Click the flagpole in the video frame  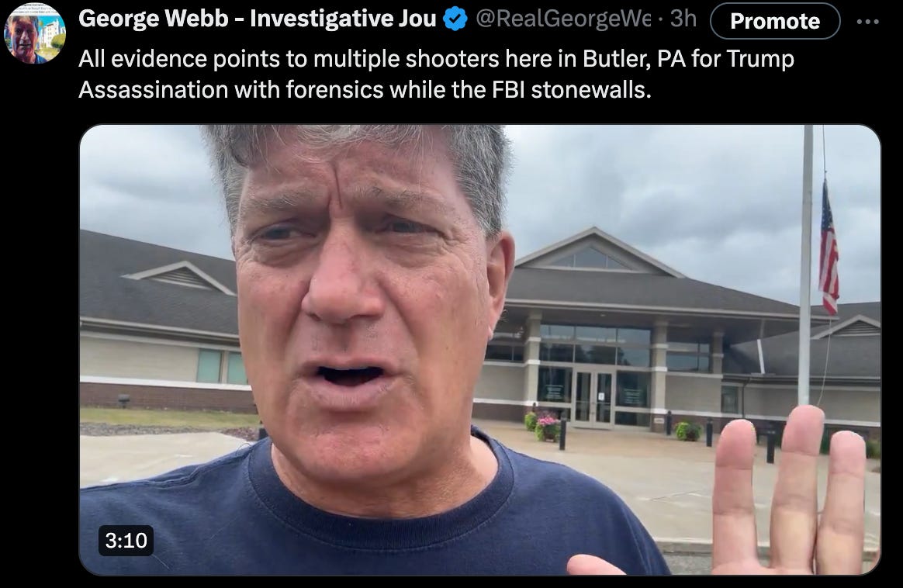(x=806, y=265)
